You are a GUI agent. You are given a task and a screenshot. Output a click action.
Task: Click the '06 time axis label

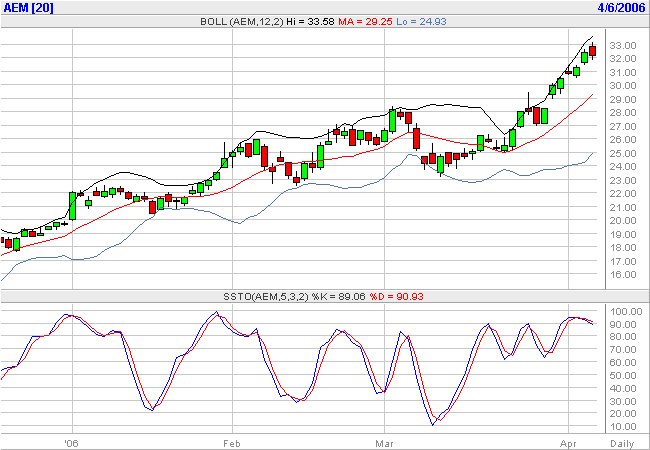72,443
